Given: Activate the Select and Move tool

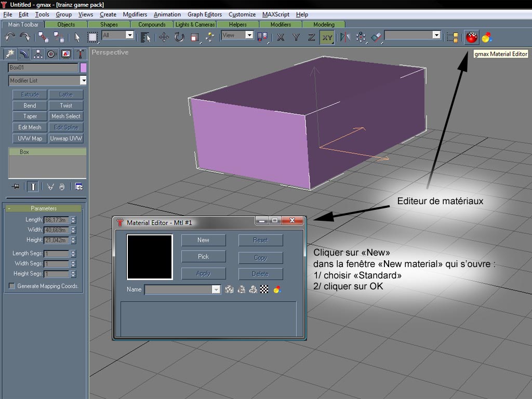Looking at the screenshot, I should pos(164,37).
